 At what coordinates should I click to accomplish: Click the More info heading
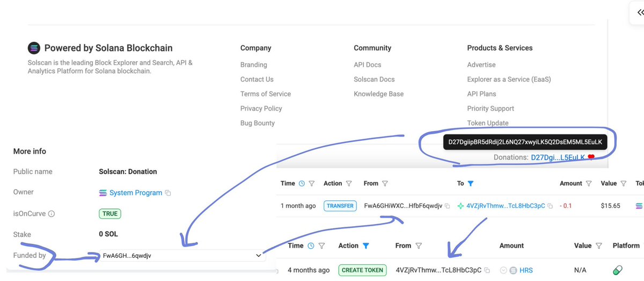coord(30,152)
